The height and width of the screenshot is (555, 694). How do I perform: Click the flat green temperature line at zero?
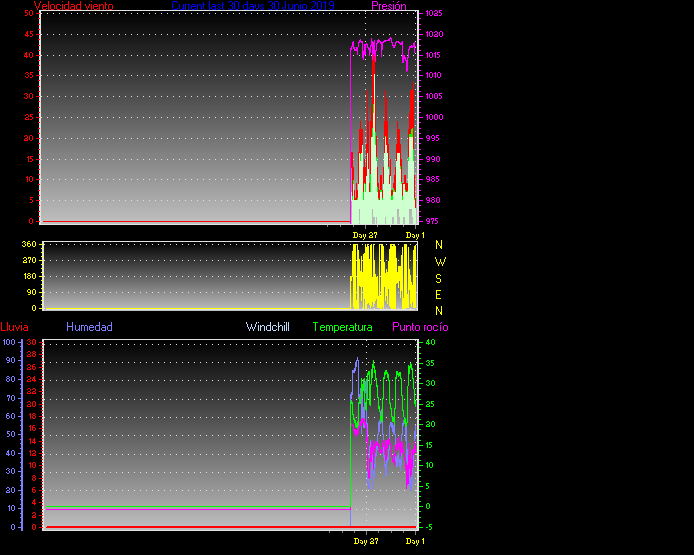click(x=198, y=507)
